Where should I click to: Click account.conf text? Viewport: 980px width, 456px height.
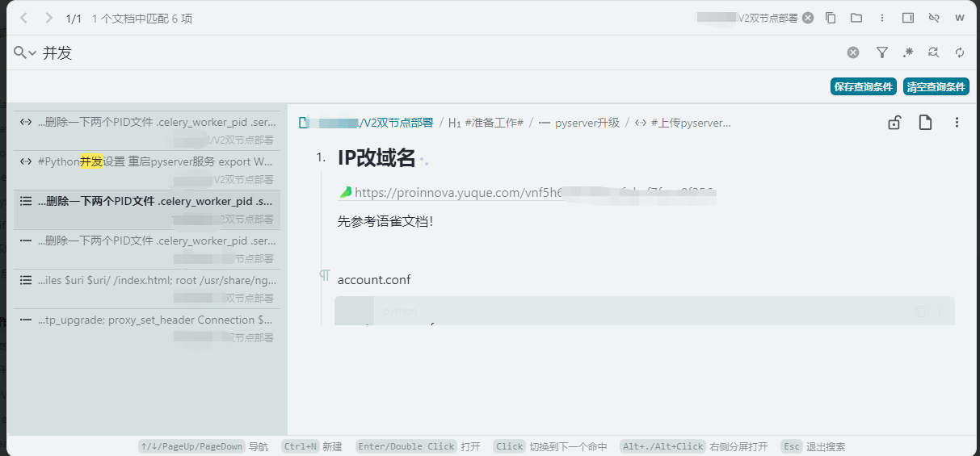pyautogui.click(x=374, y=280)
